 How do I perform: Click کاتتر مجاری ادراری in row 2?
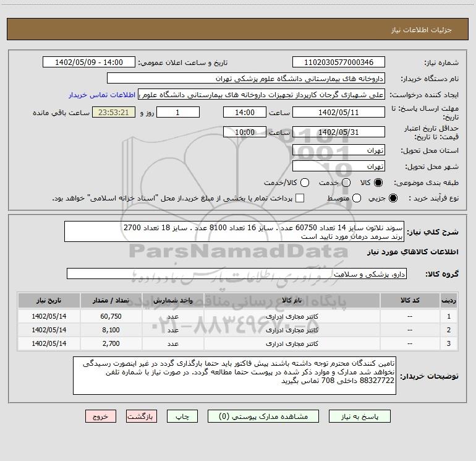[x=292, y=330]
